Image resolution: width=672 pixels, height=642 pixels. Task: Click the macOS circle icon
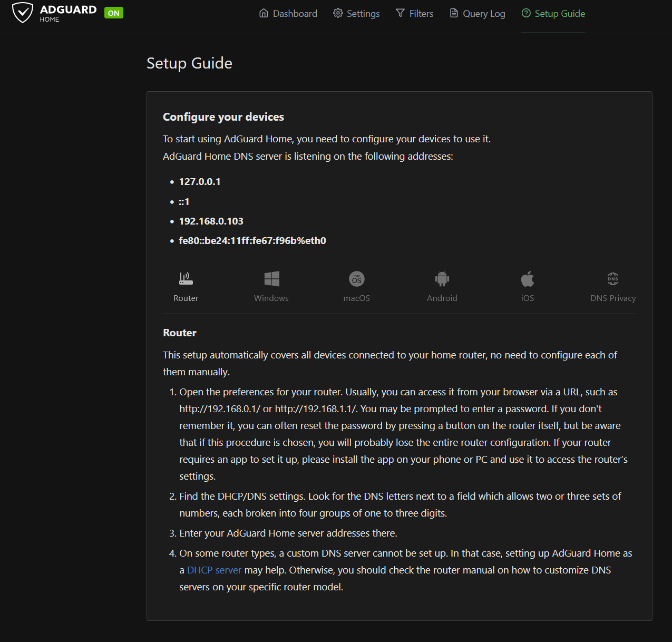(357, 278)
